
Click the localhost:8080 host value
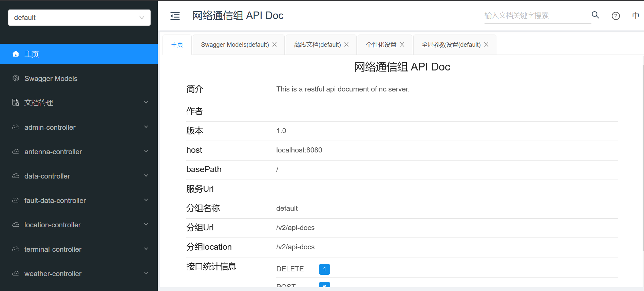point(299,150)
